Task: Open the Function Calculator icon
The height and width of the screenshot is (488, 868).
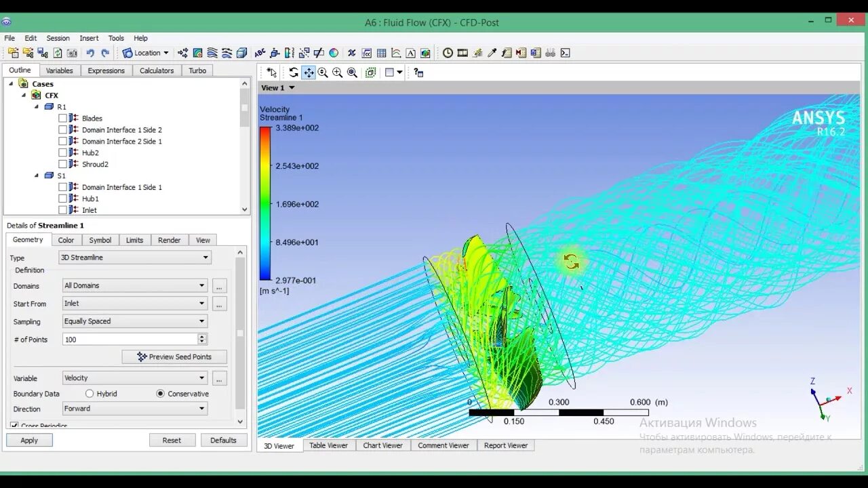Action: (x=507, y=53)
